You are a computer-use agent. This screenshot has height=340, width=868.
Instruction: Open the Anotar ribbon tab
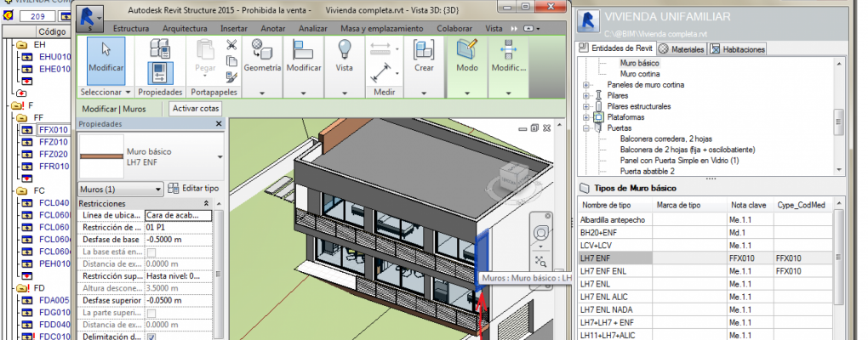coord(273,28)
